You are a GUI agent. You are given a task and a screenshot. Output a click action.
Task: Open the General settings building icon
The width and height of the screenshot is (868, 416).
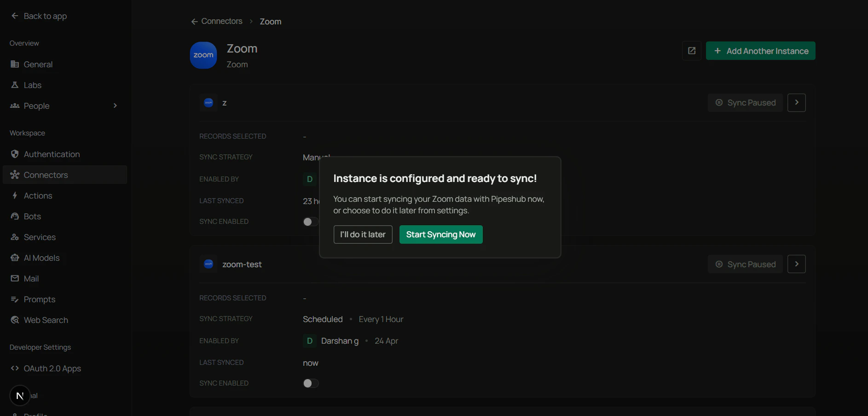[15, 64]
